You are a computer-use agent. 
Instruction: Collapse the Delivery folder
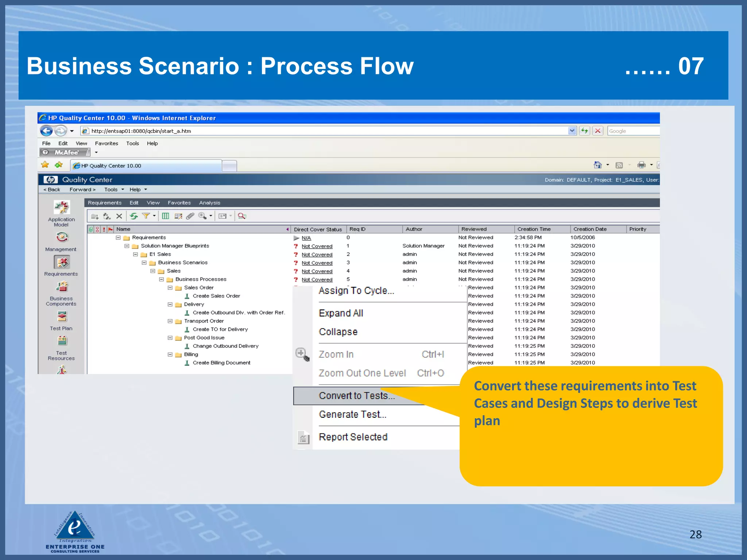pos(170,304)
